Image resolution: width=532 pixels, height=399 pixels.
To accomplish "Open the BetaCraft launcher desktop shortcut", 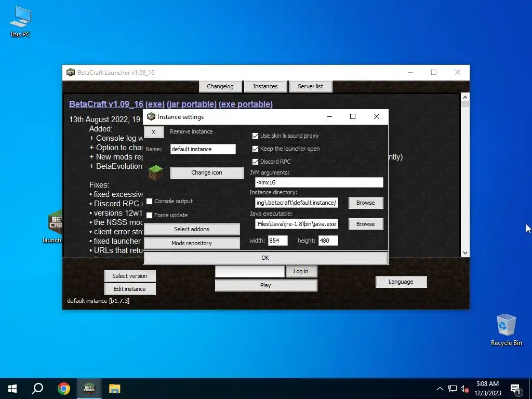I will [x=54, y=227].
